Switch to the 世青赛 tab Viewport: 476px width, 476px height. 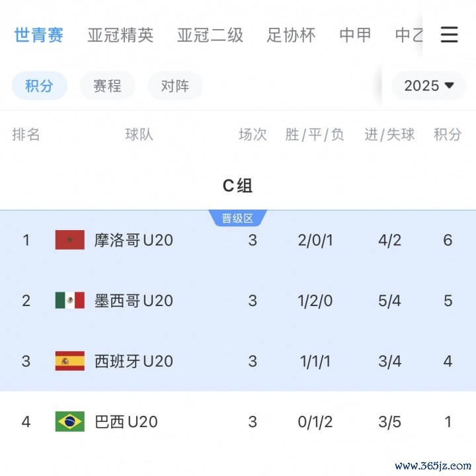(x=39, y=35)
